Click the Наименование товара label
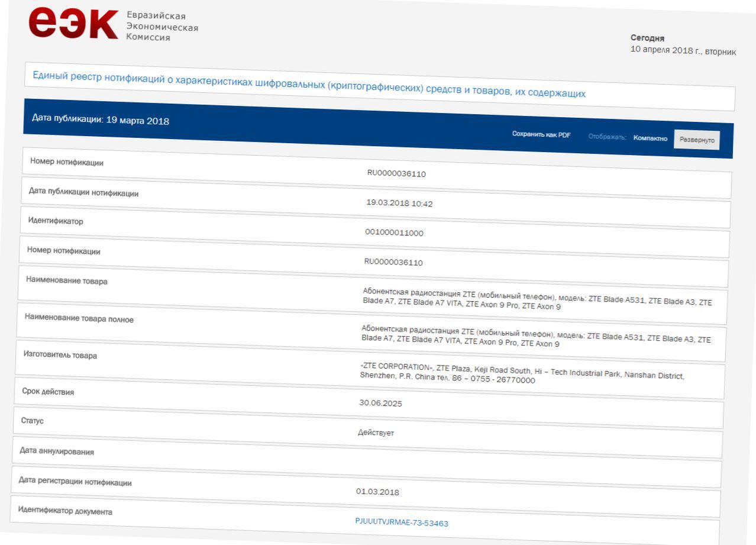 [x=67, y=281]
